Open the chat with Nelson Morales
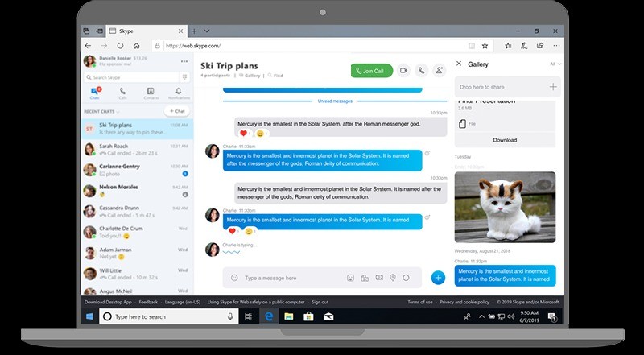 point(137,191)
